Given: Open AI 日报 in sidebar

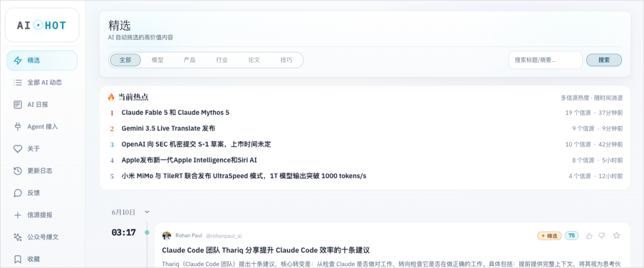Looking at the screenshot, I should click(42, 105).
